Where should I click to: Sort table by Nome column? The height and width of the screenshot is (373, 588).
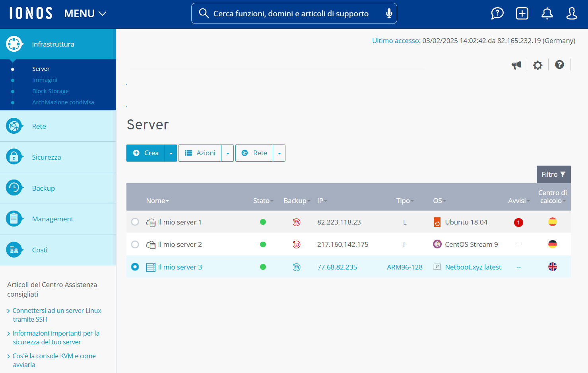tap(157, 201)
